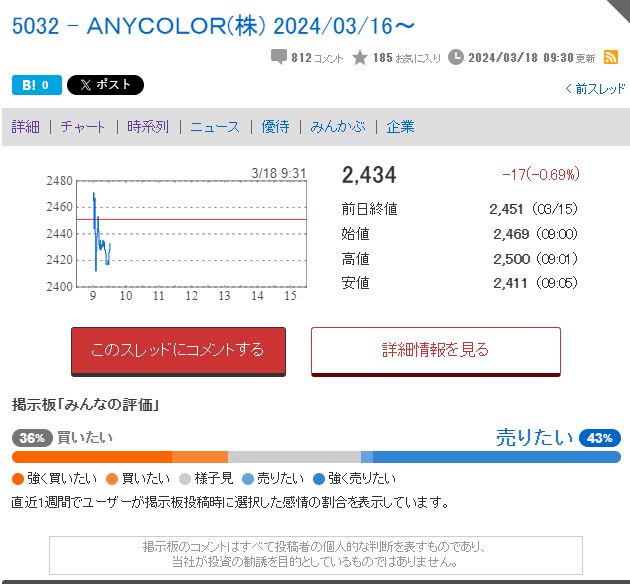630x584 pixels.
Task: Open the ANYCOLOR thread title link
Action: click(214, 24)
